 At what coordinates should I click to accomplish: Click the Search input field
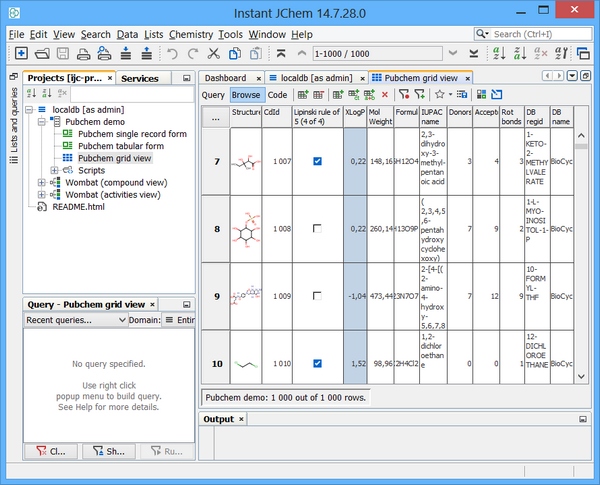(535, 34)
